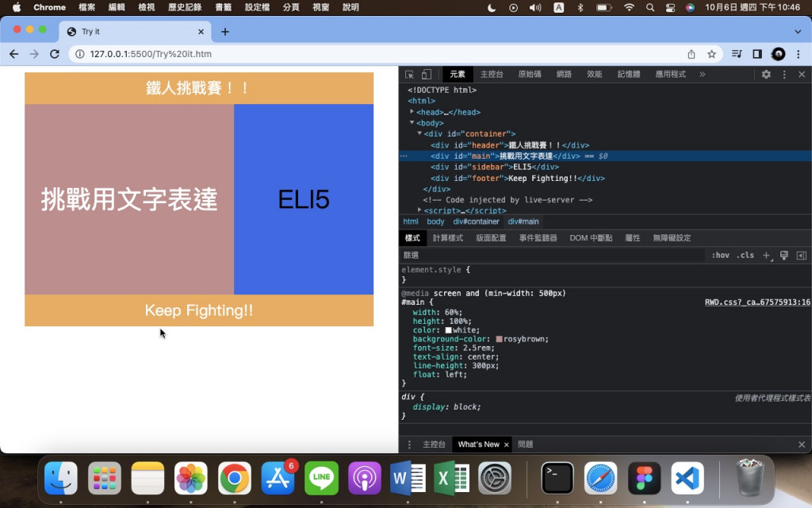
Task: Open the rosybrown color swatch picker
Action: [500, 339]
